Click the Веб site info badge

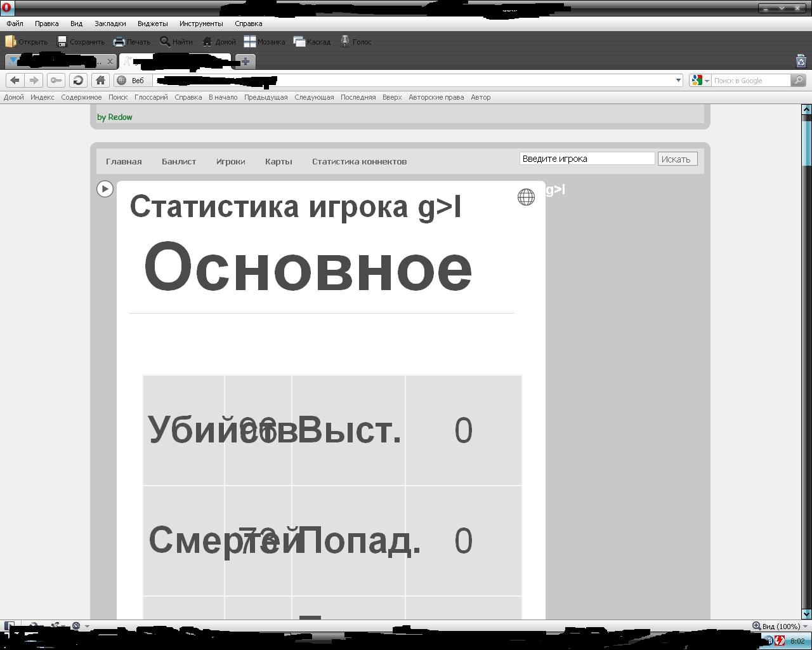[133, 80]
